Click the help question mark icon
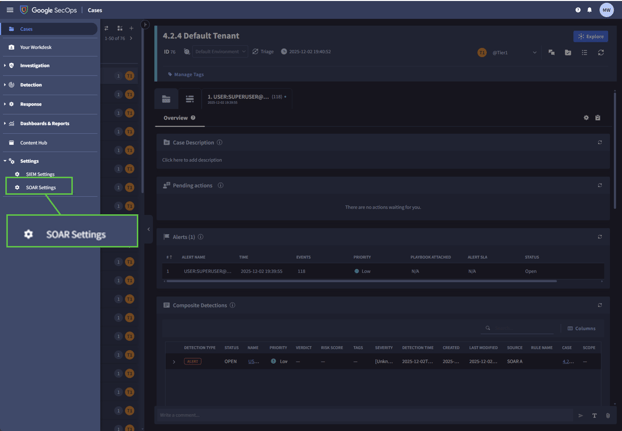 tap(578, 10)
